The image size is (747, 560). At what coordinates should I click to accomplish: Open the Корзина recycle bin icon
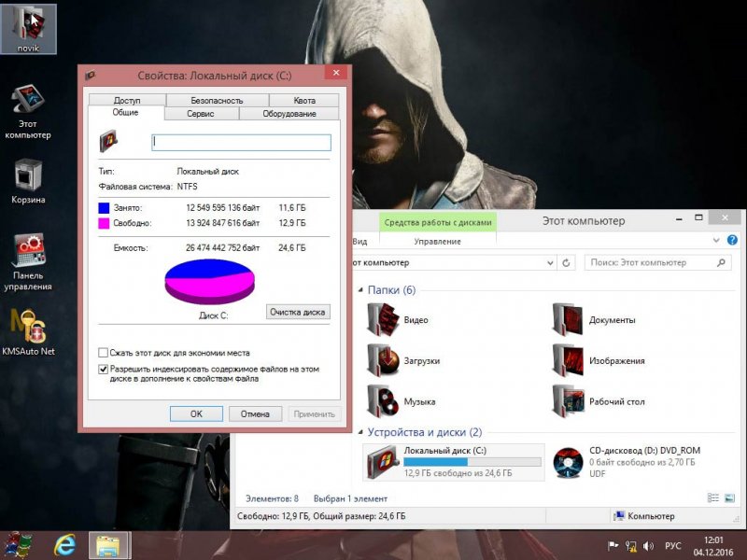click(x=28, y=181)
